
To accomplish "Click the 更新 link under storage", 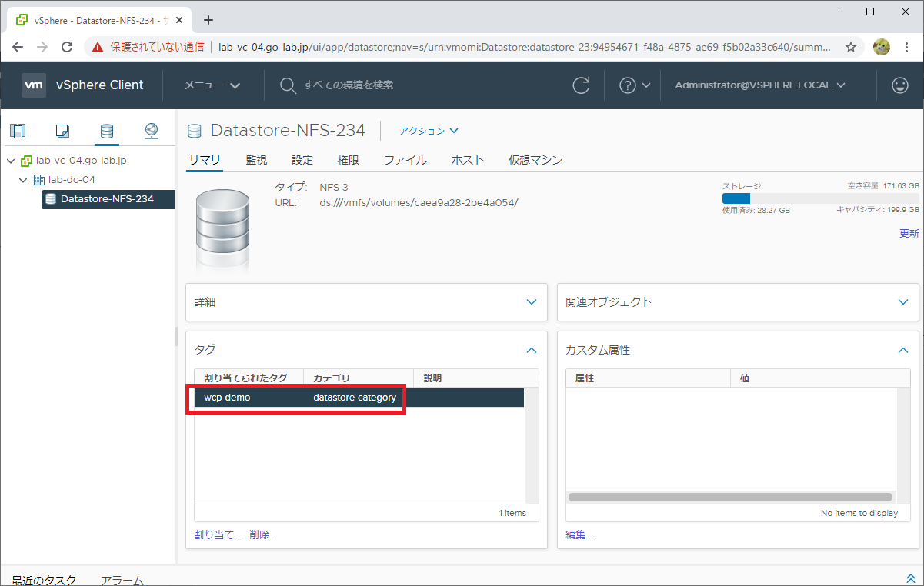I will click(909, 233).
